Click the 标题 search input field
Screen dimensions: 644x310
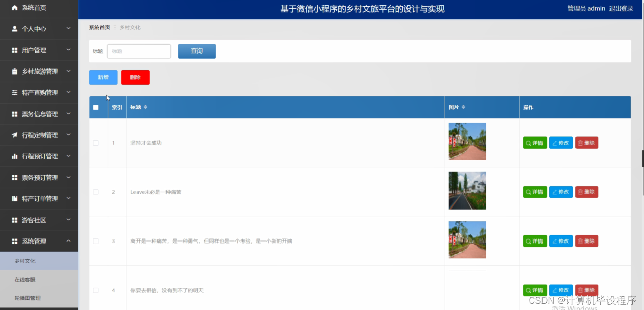tap(138, 51)
